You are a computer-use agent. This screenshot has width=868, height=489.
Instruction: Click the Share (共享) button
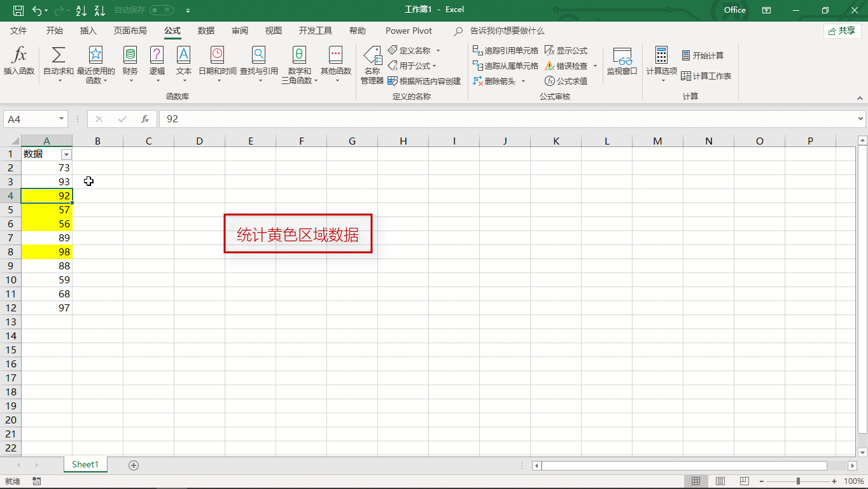tap(843, 31)
